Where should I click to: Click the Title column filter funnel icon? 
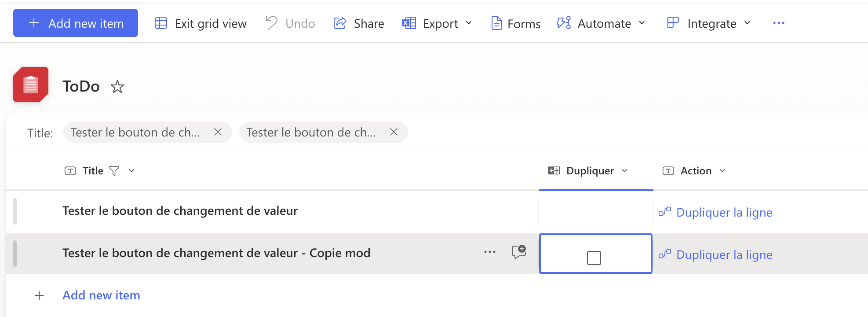coord(114,171)
